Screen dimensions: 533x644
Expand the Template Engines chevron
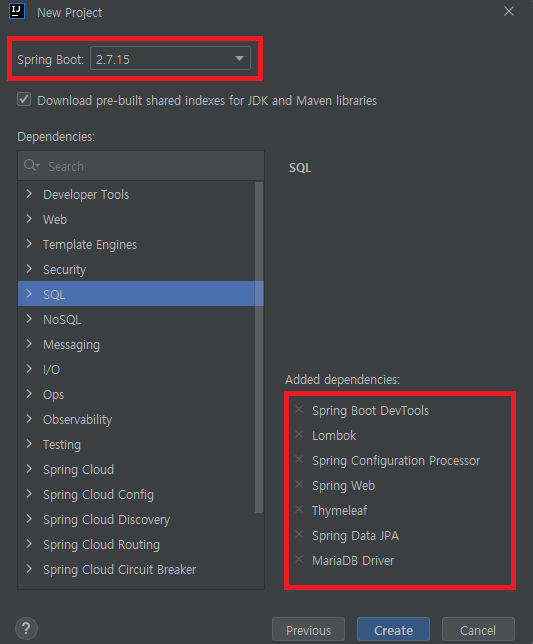[29, 244]
